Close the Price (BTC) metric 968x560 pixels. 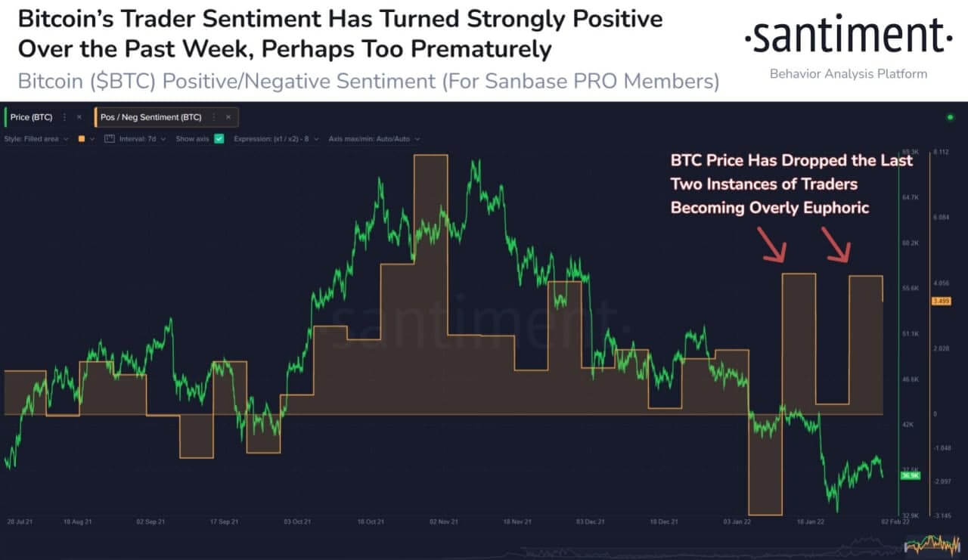coord(79,117)
